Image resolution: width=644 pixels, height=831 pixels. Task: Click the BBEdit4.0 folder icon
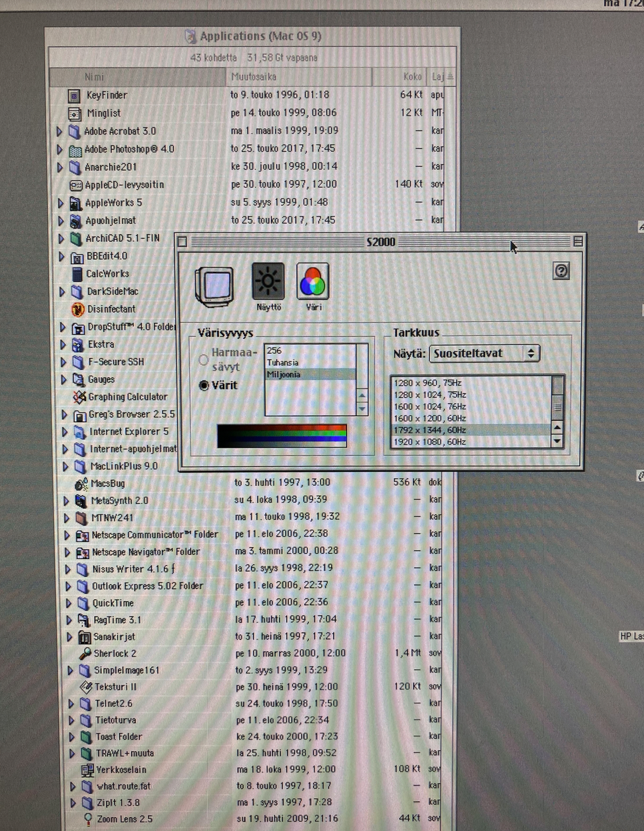[x=77, y=257]
